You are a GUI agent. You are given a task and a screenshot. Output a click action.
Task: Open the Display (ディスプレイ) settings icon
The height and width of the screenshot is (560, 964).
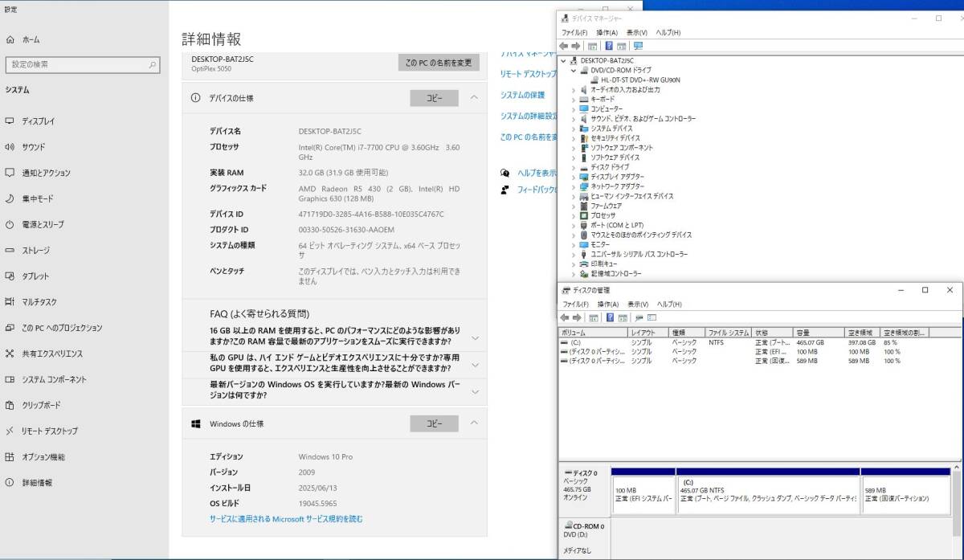point(10,121)
